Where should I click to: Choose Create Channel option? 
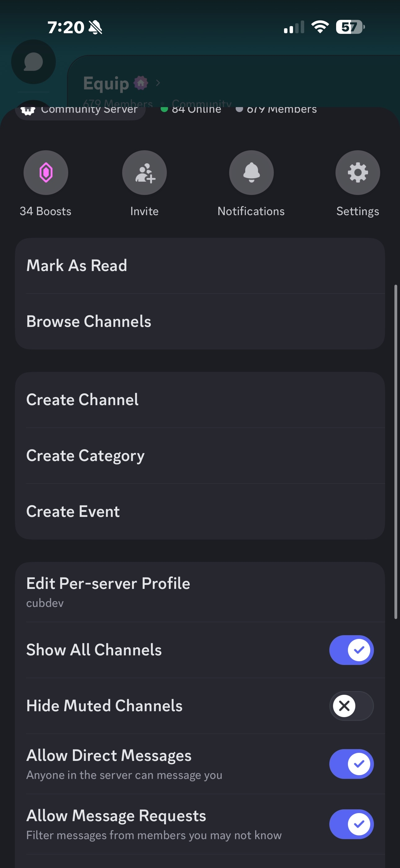point(200,400)
